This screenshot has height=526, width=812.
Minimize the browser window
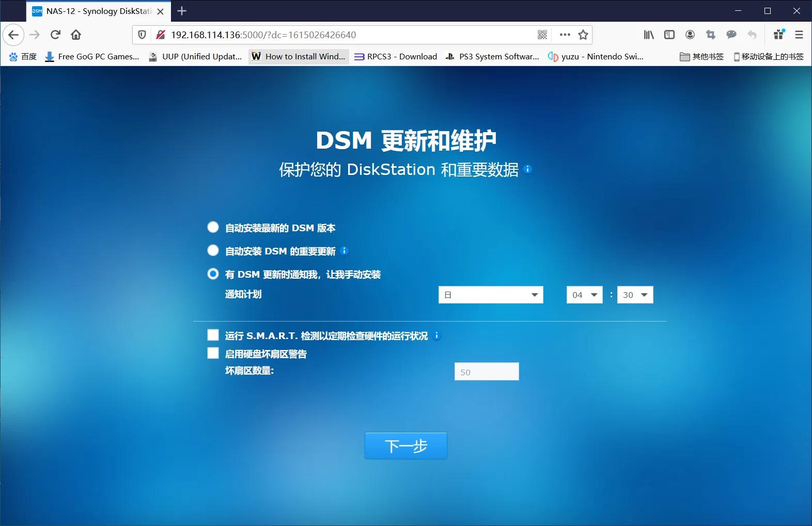pos(738,11)
